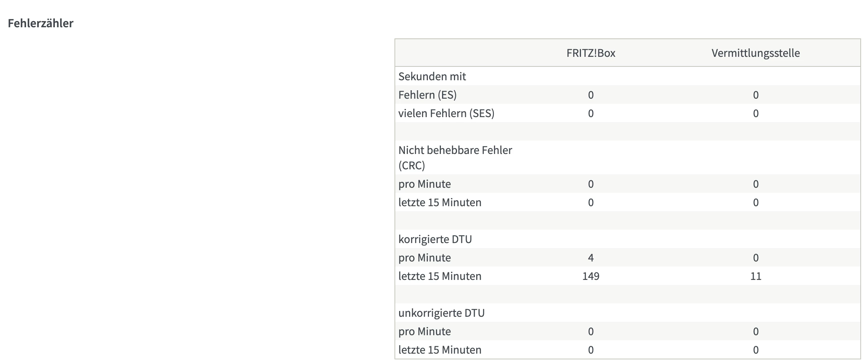The width and height of the screenshot is (868, 364).
Task: Click pro Minute label under CRC
Action: pyautogui.click(x=424, y=184)
